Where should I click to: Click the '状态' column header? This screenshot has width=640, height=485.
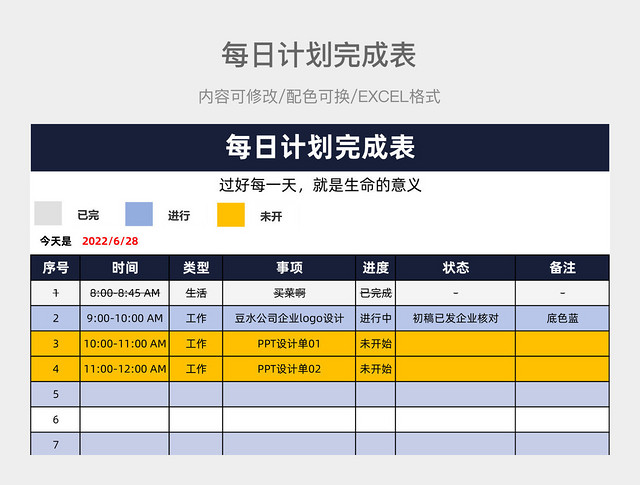[x=456, y=268]
